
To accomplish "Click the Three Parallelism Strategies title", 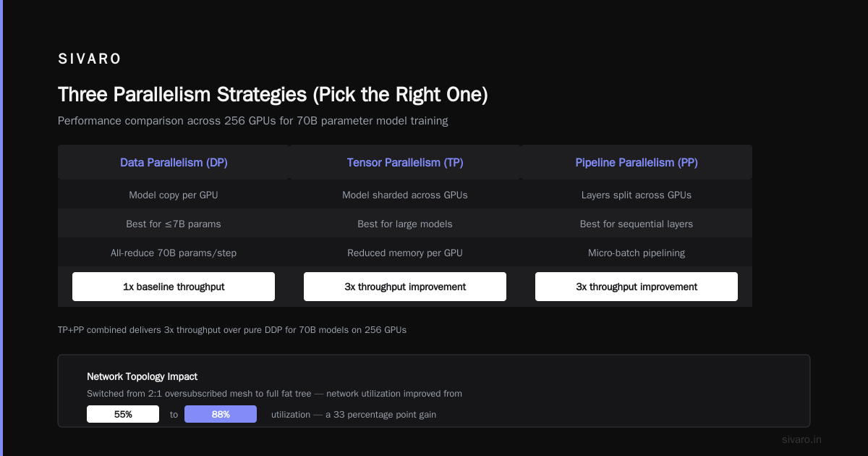I will [273, 95].
